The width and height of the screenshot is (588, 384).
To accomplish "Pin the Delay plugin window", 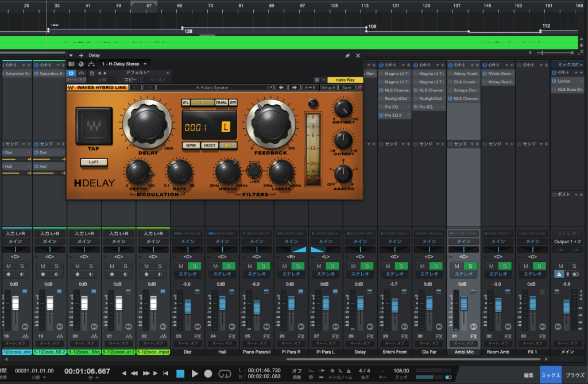I will pyautogui.click(x=347, y=56).
